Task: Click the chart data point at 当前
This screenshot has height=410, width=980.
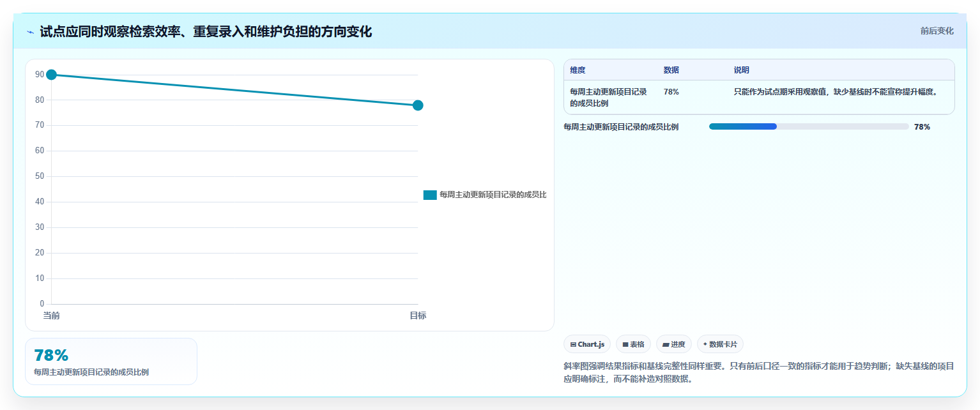Action: pos(51,75)
